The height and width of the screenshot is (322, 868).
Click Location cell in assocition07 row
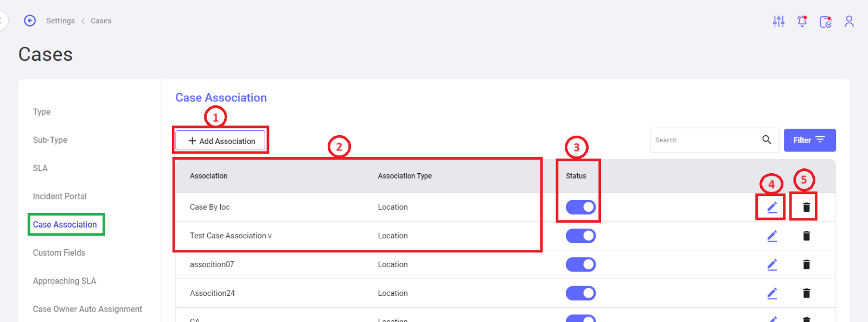393,264
